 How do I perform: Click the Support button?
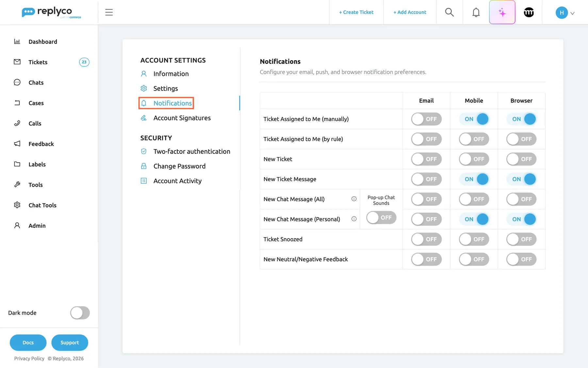70,342
